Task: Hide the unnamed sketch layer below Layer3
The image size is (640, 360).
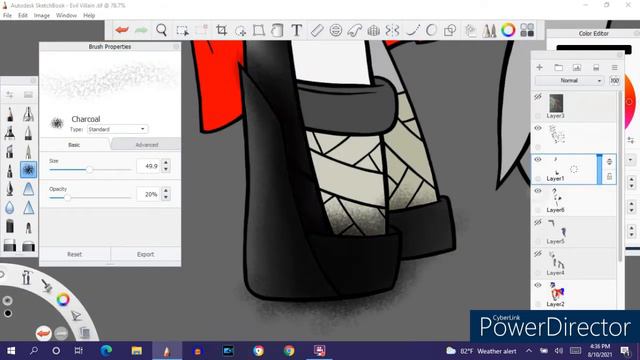Action: pos(538,128)
